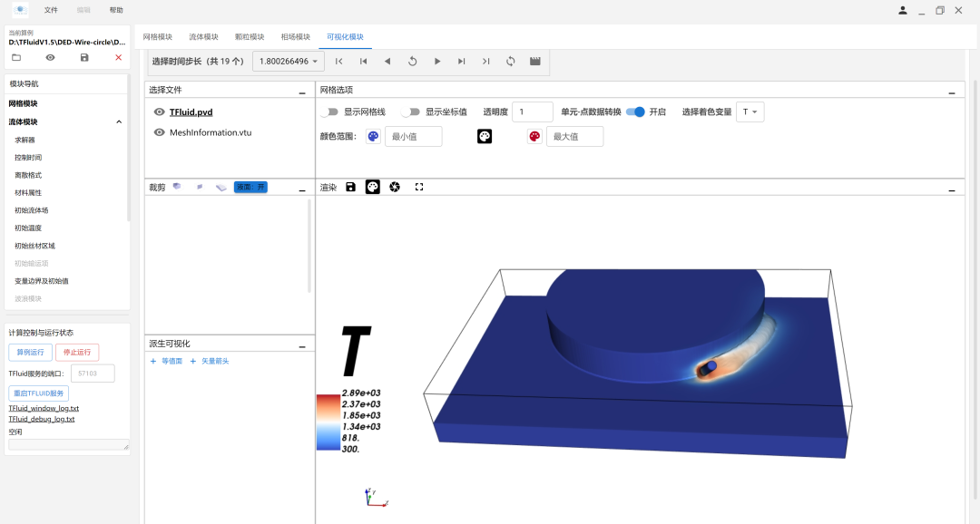Image resolution: width=980 pixels, height=524 pixels.
Task: Select mesh module in navigation tree
Action: [x=23, y=103]
